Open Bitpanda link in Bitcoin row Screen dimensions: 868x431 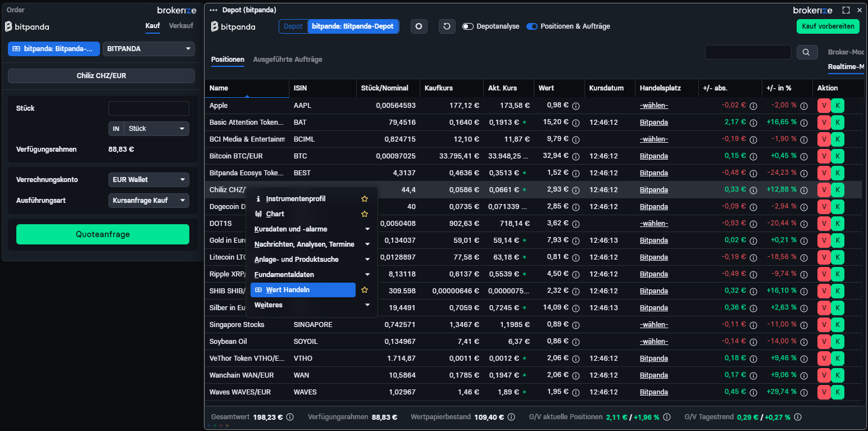pos(654,156)
